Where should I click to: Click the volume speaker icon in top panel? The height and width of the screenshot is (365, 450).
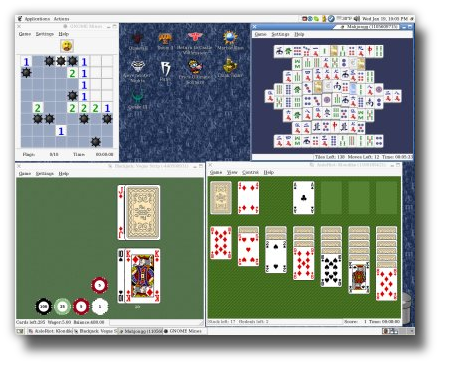356,19
